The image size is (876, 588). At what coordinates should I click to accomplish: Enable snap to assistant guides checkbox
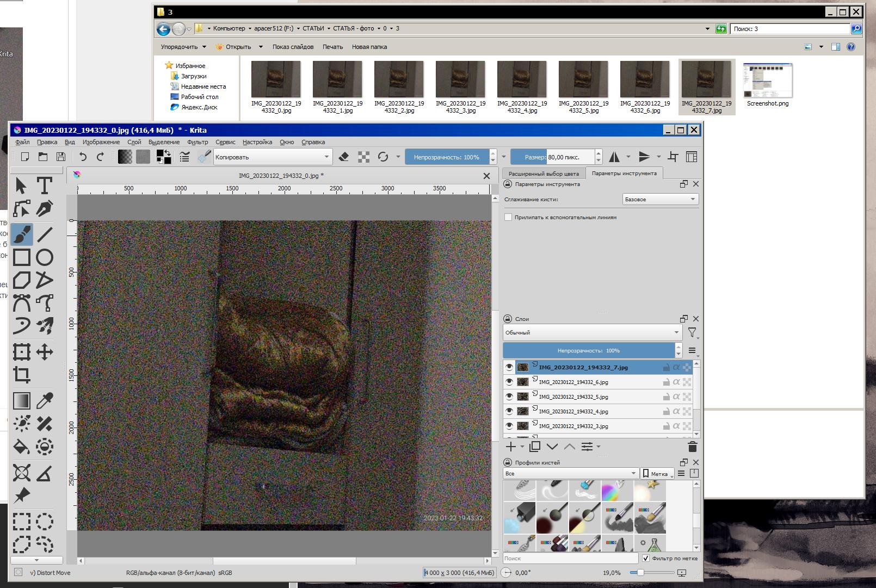click(x=508, y=217)
